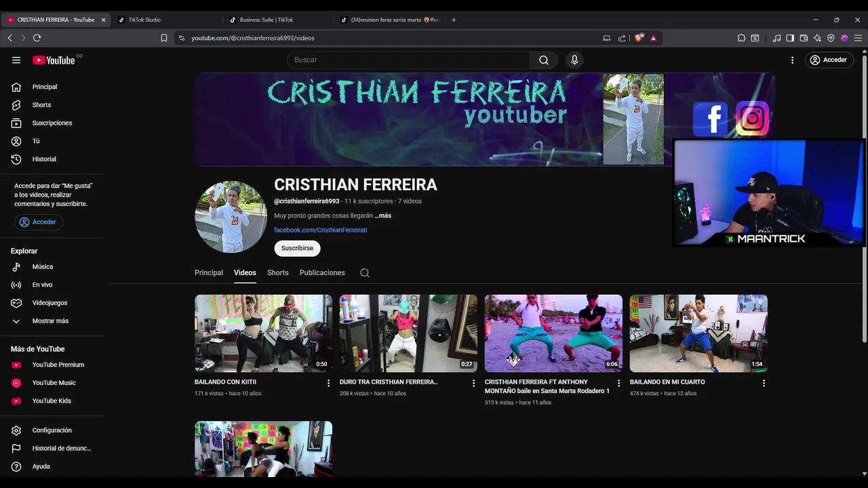Open Suscripciones in the sidebar
Viewport: 868px width, 488px height.
pos(53,123)
